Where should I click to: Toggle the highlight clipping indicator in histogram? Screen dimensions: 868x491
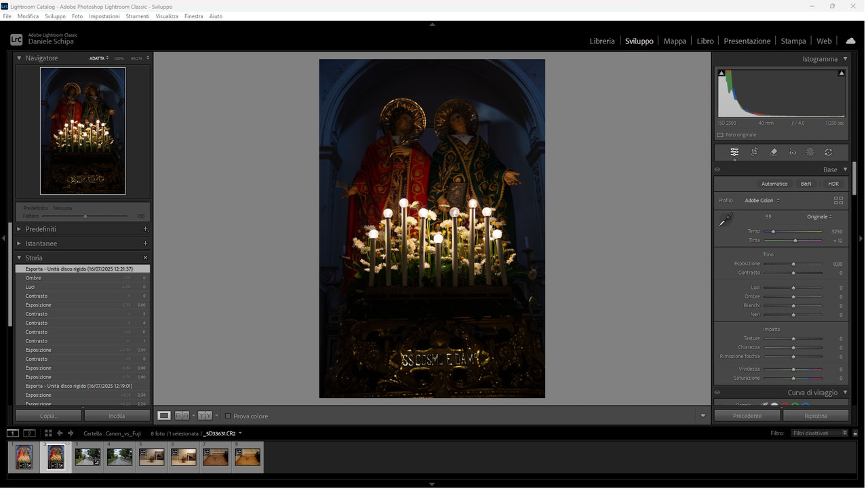[842, 73]
